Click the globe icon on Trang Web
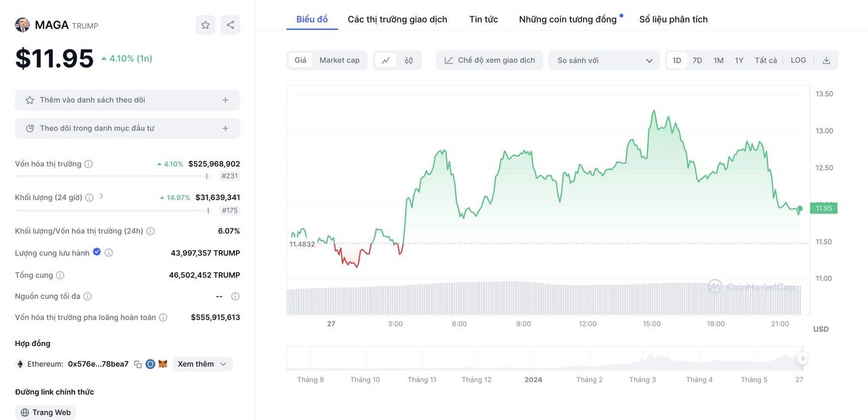The image size is (868, 420). click(x=25, y=413)
